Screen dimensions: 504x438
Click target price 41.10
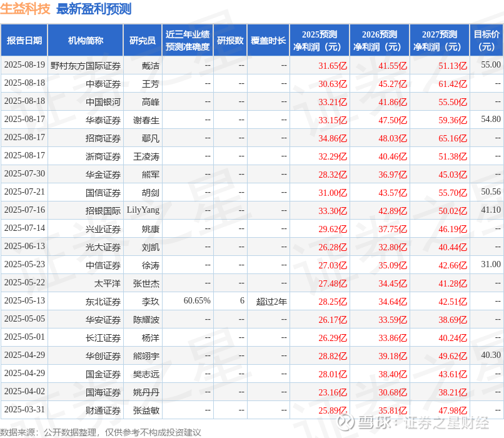click(491, 210)
